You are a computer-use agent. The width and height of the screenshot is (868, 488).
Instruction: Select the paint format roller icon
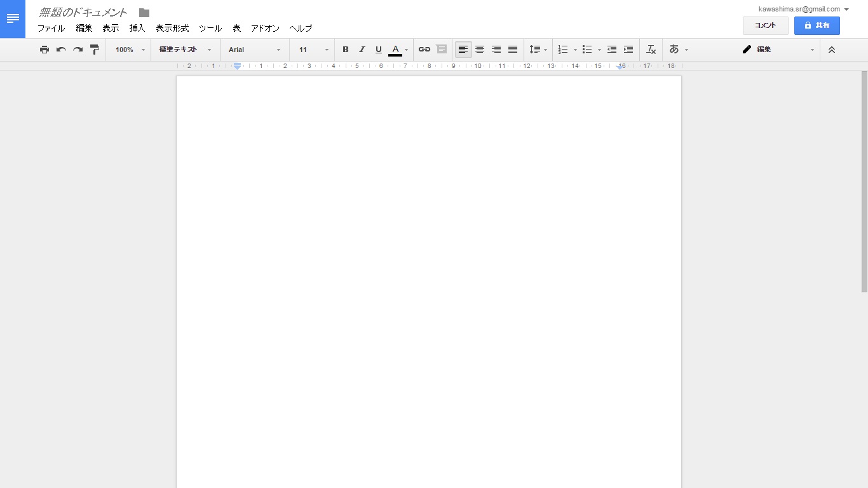coord(95,50)
